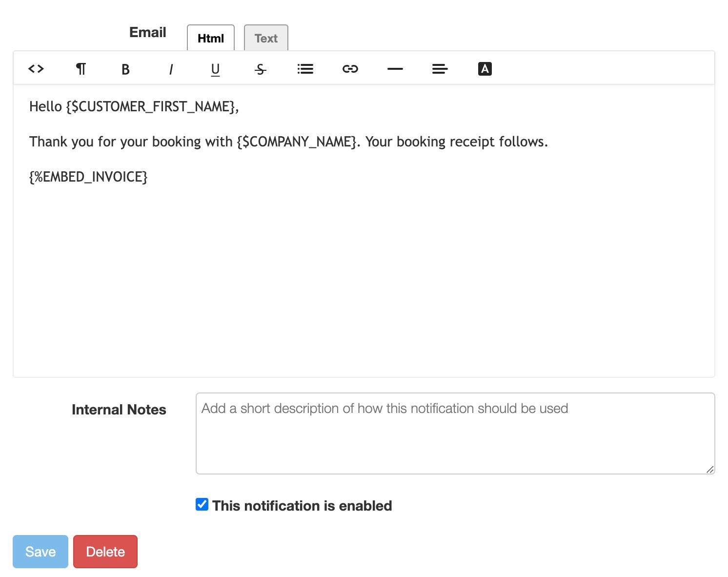
Task: Open the HTML source code view
Action: tap(36, 69)
